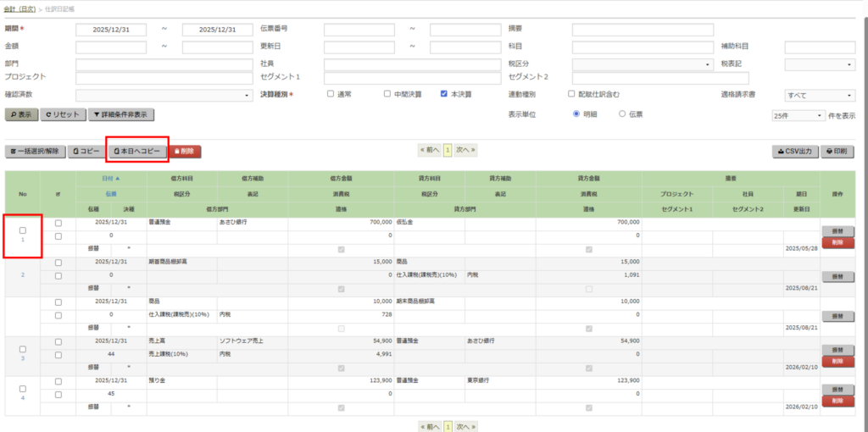Screen dimensions: 868x432
Task: Sort by the 日付 column header
Action: click(x=110, y=179)
